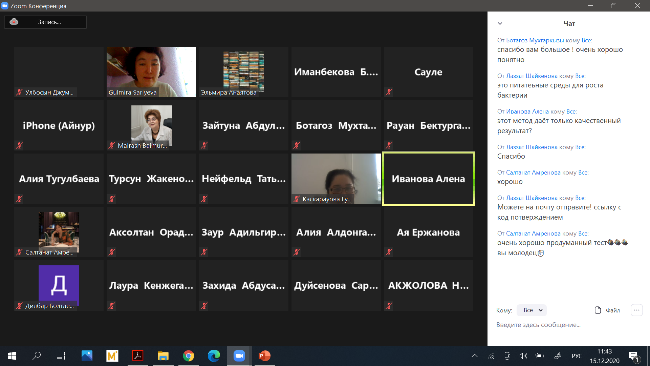Select the woman with glasses video tile
The height and width of the screenshot is (366, 650).
336,179
